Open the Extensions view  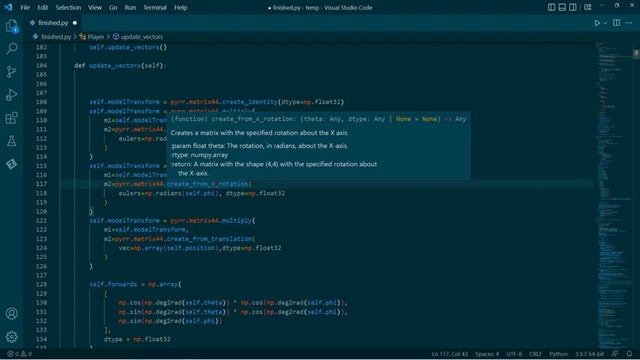[11, 118]
